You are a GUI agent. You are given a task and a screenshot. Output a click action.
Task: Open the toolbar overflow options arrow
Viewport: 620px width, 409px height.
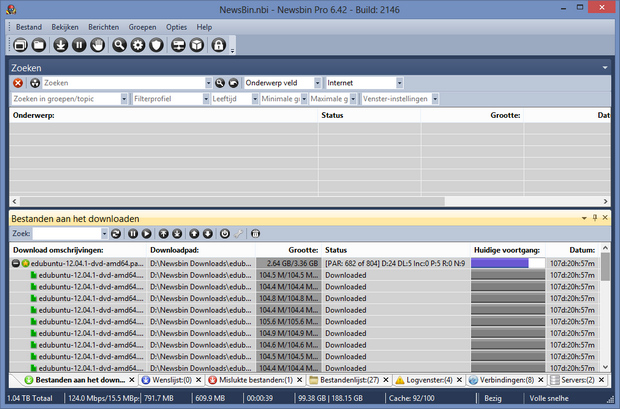232,51
